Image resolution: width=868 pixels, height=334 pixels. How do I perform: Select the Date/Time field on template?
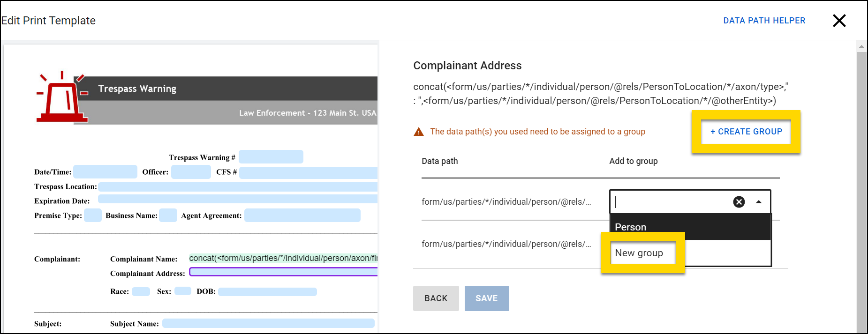[x=105, y=172]
